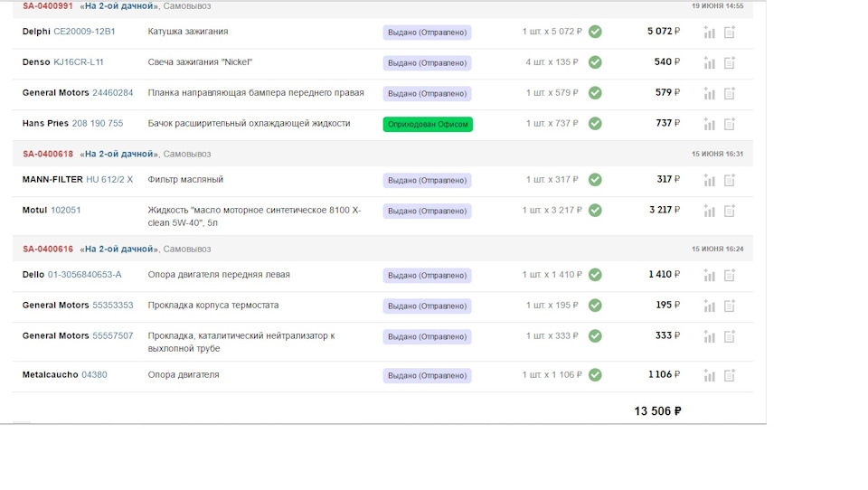This screenshot has width=868, height=490.
Task: Open order SA-0400618
Action: (x=48, y=154)
